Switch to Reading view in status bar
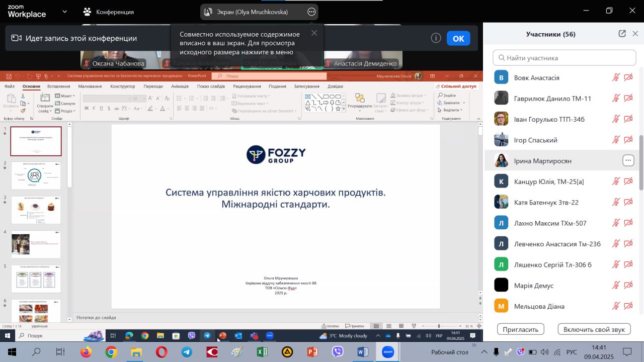Screen dimensions: 644x362 (x=401, y=326)
